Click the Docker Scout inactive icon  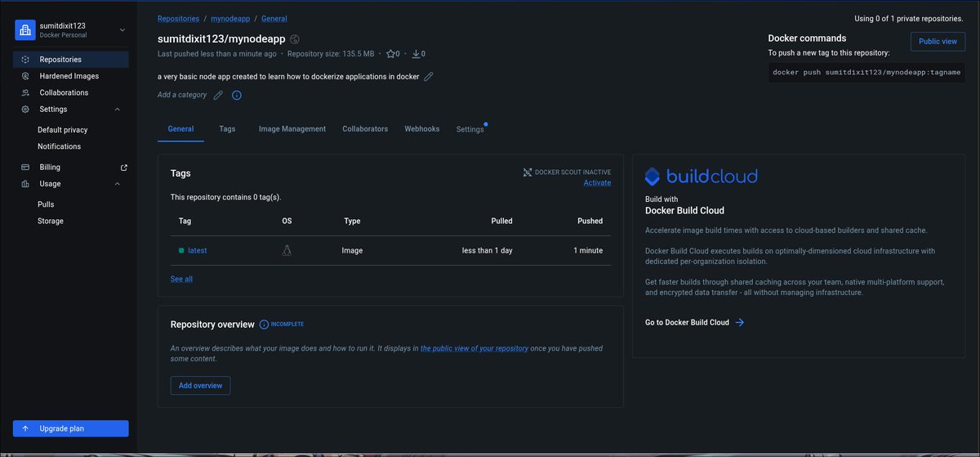point(527,172)
